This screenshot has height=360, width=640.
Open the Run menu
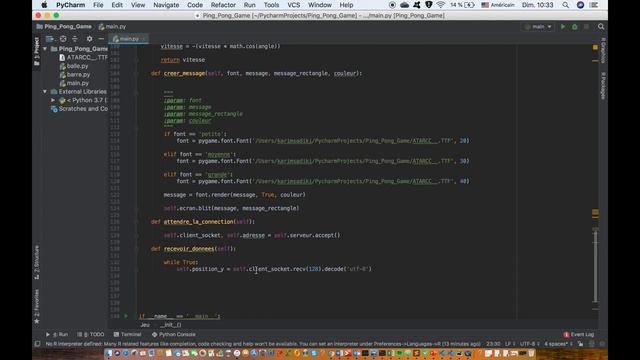(249, 5)
